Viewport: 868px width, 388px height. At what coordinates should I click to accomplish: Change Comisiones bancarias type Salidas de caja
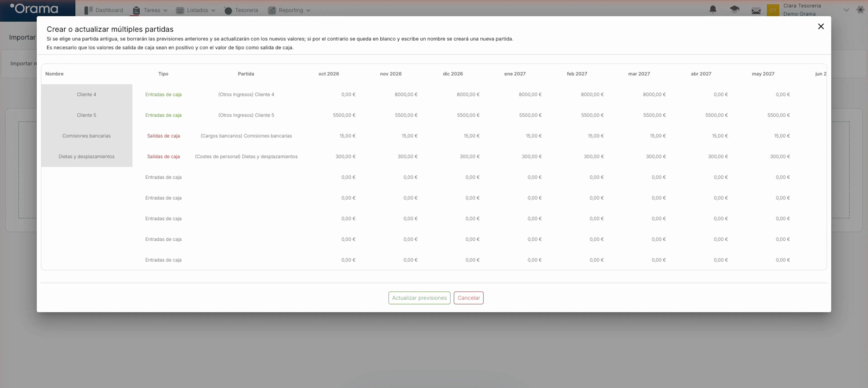(x=163, y=136)
